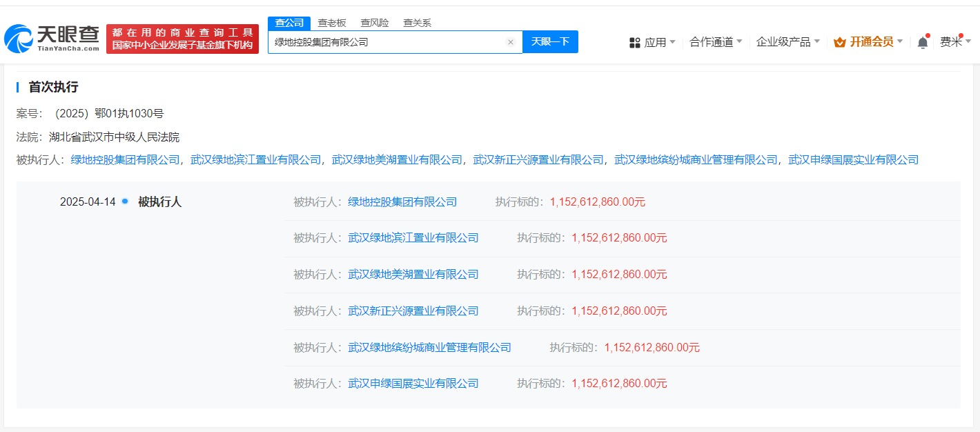Open notifications bell icon
The height and width of the screenshot is (432, 980).
coord(923,42)
